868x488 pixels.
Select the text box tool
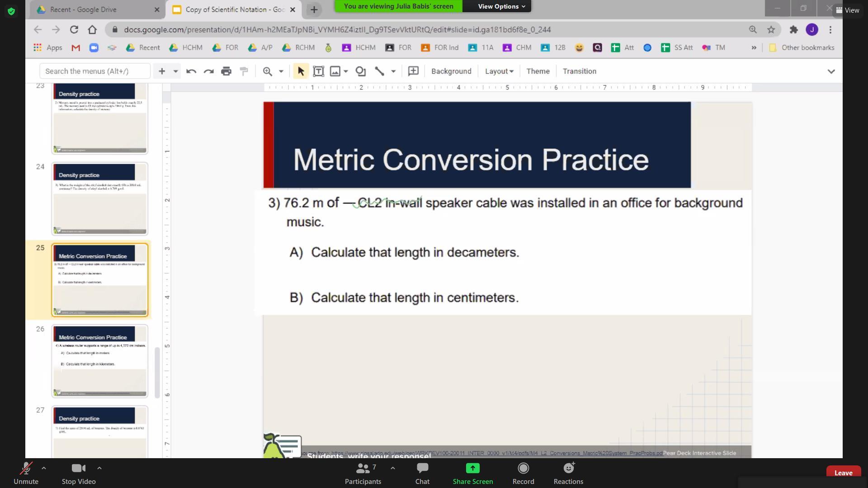point(318,71)
